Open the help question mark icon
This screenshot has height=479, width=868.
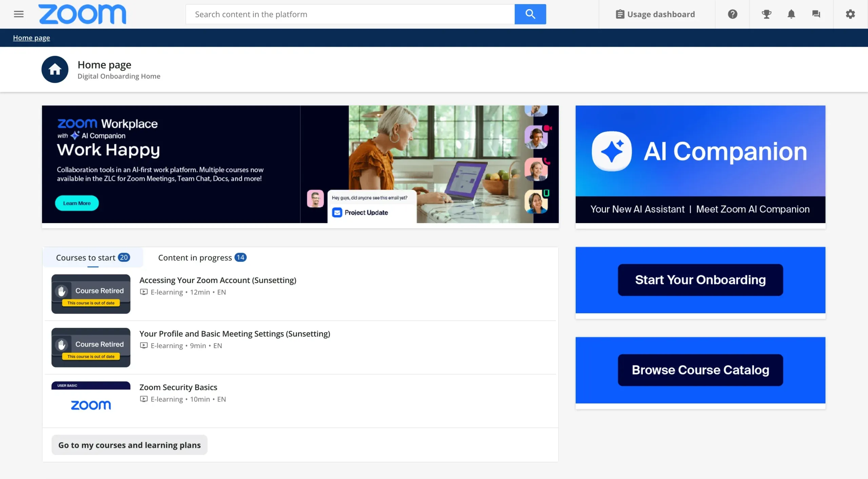732,14
